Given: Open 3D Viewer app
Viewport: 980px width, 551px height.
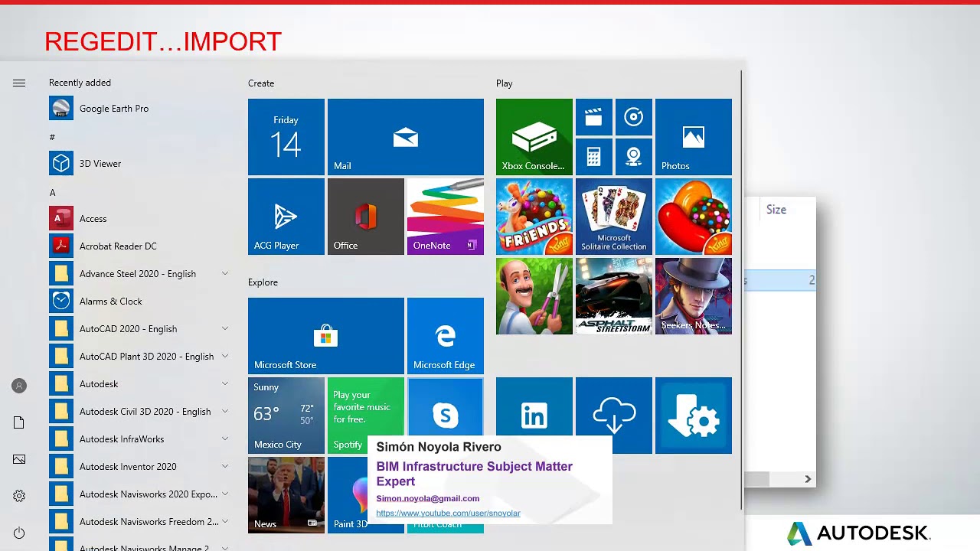Looking at the screenshot, I should click(139, 163).
